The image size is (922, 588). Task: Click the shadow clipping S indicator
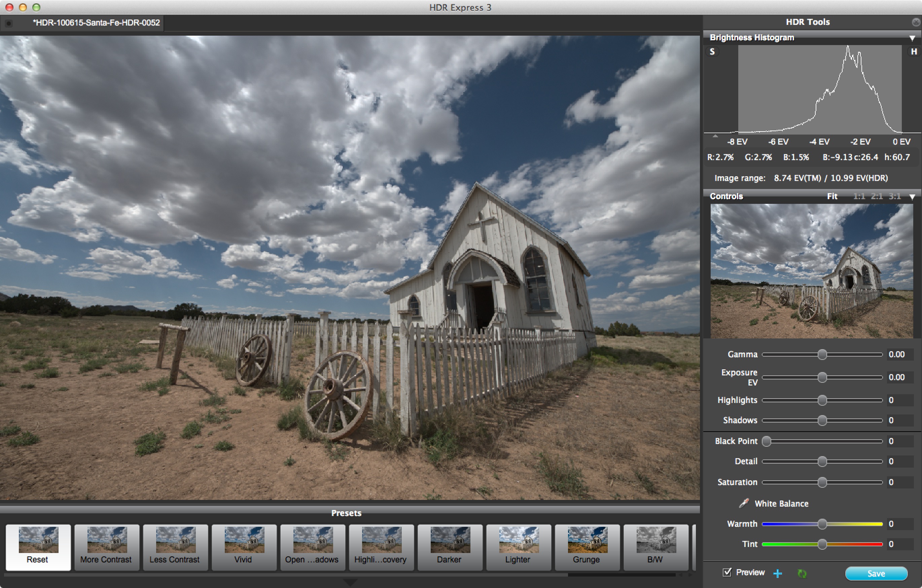click(712, 52)
